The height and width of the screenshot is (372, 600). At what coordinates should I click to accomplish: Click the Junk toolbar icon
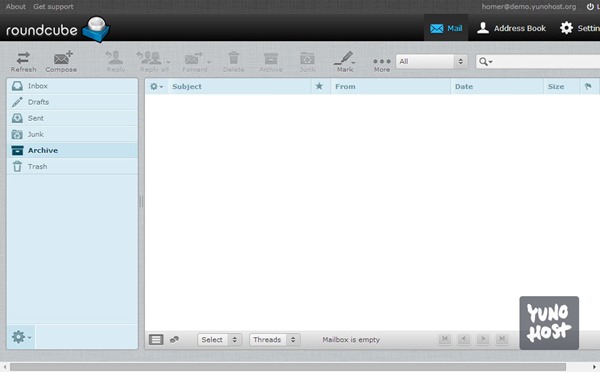tap(307, 62)
